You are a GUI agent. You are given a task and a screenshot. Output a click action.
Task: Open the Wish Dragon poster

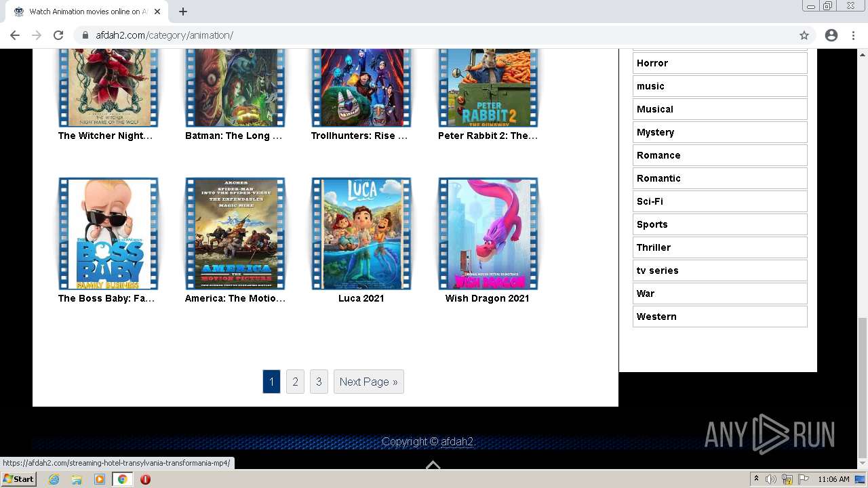(488, 234)
